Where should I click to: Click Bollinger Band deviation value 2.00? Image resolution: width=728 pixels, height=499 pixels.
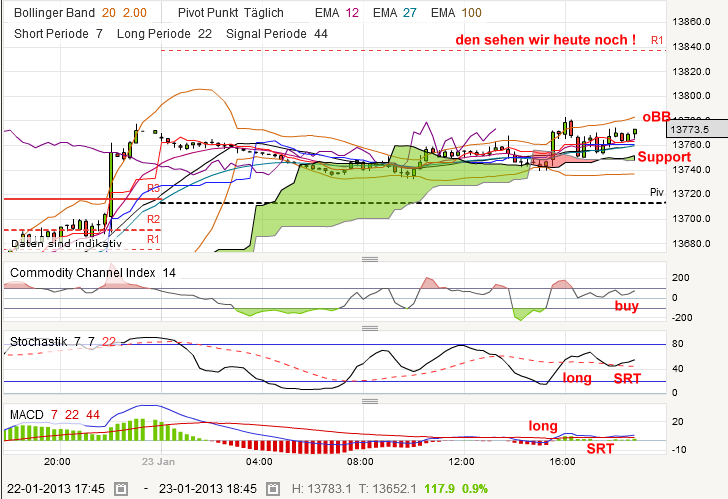135,13
